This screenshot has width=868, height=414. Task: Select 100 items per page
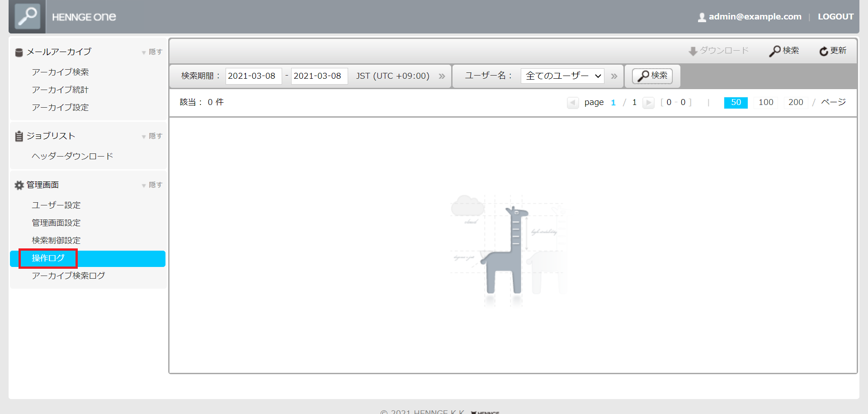766,103
